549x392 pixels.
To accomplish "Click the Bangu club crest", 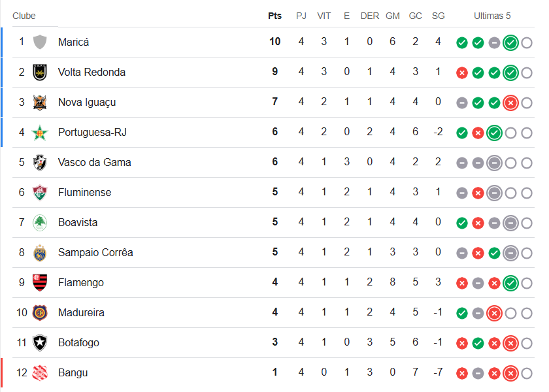I will (x=40, y=372).
